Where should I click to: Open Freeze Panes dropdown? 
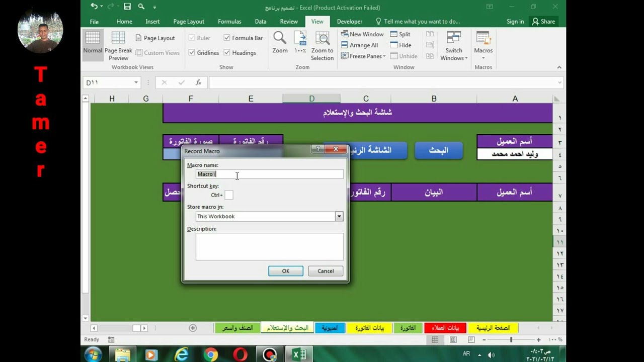363,56
